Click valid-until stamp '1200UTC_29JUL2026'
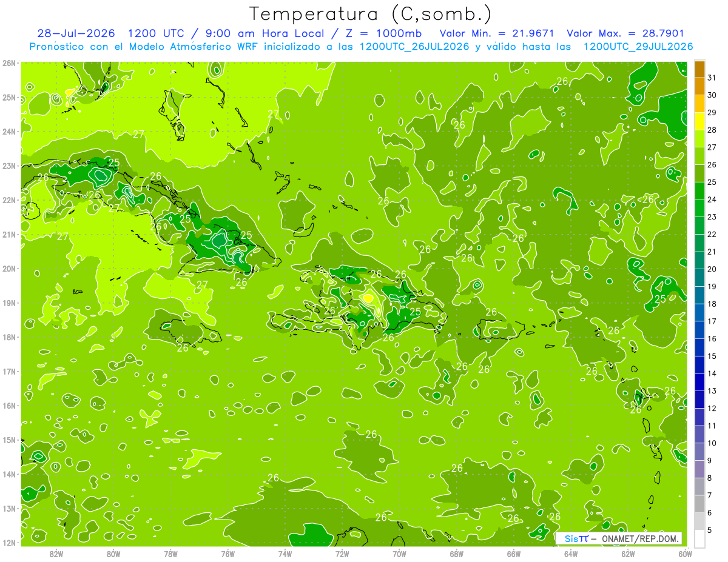This screenshot has height=562, width=728. coord(638,47)
